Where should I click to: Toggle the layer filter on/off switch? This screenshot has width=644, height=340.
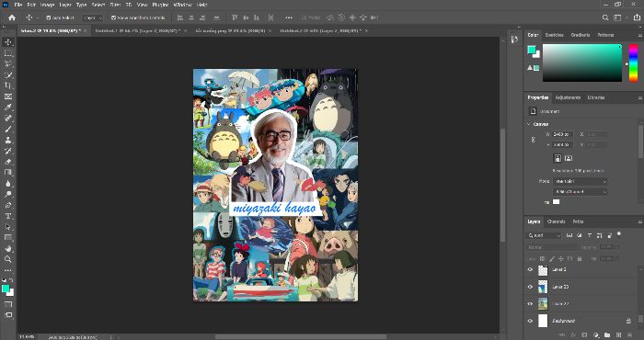(x=619, y=234)
